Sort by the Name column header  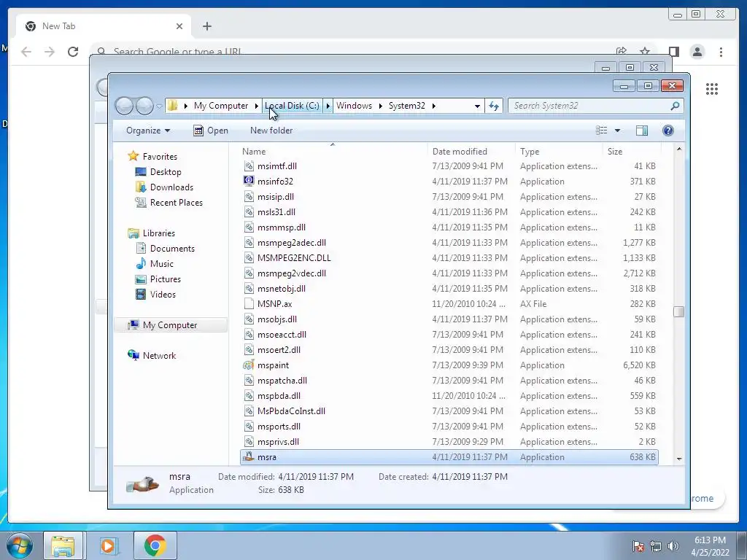click(254, 152)
